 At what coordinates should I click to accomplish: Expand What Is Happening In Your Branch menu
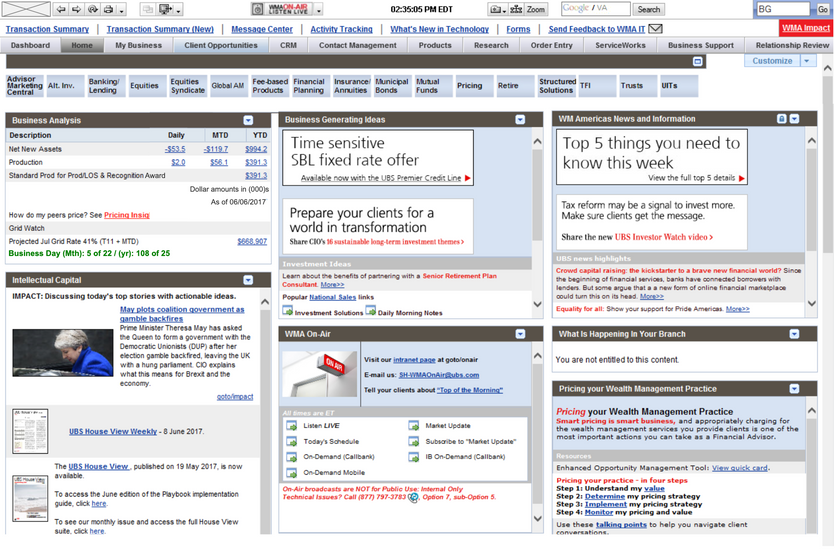point(795,334)
